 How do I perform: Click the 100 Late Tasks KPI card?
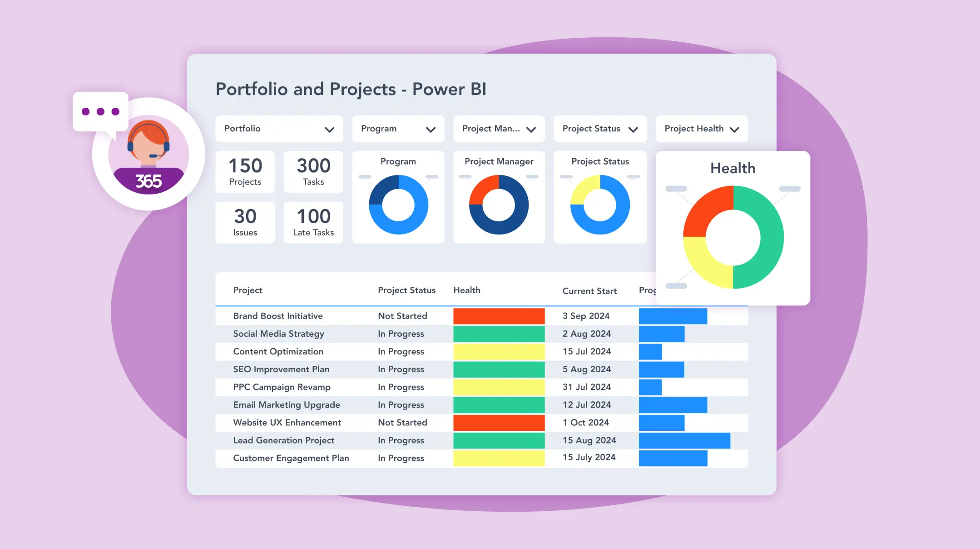point(313,222)
